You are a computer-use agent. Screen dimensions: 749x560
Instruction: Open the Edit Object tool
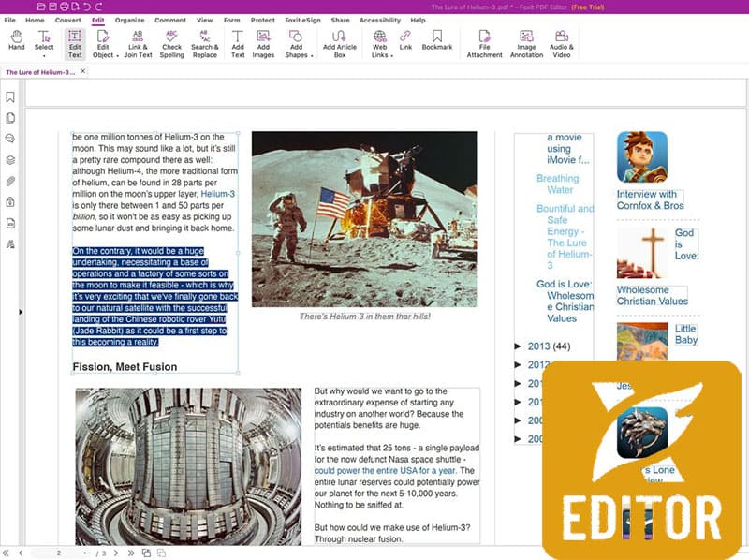click(103, 44)
